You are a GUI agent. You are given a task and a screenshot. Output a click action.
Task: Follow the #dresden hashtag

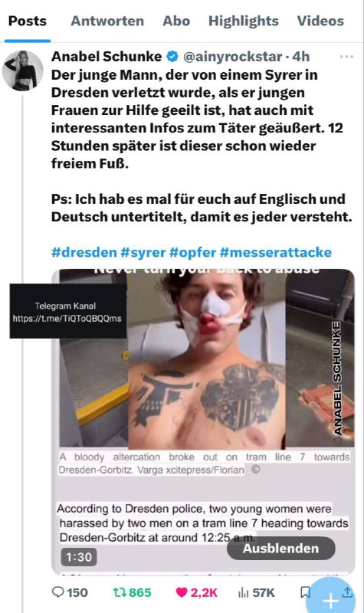tap(84, 252)
